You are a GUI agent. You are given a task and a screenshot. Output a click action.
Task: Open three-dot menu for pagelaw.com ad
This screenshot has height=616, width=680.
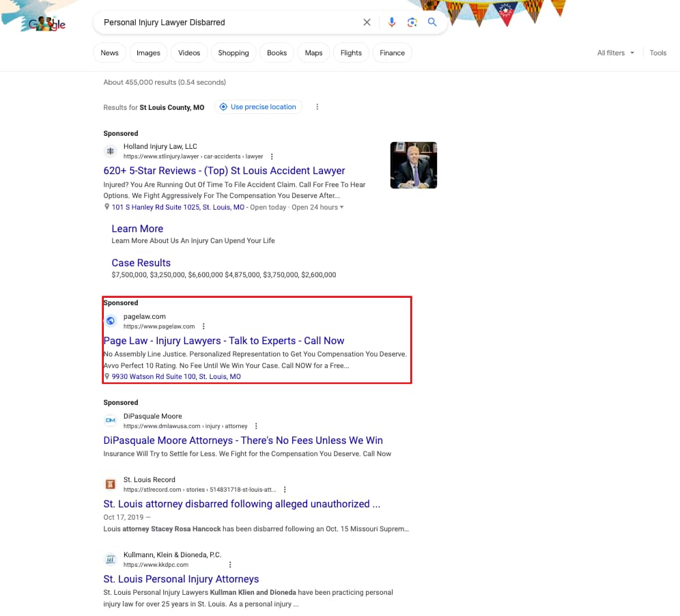[203, 326]
